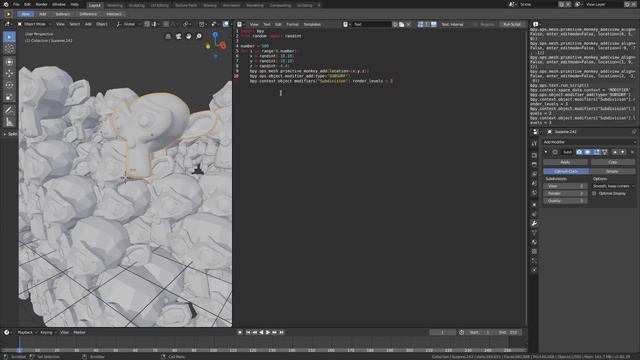The image size is (640, 360).
Task: Open viewport editor type dropdown
Action: tap(8, 24)
